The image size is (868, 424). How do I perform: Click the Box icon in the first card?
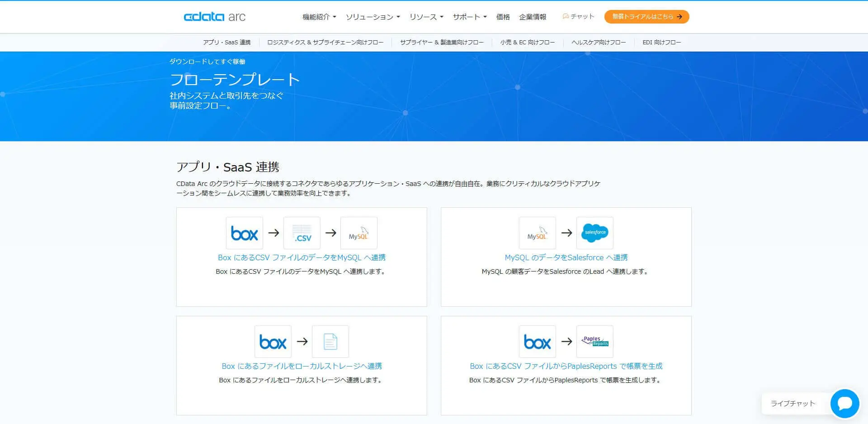pyautogui.click(x=244, y=233)
